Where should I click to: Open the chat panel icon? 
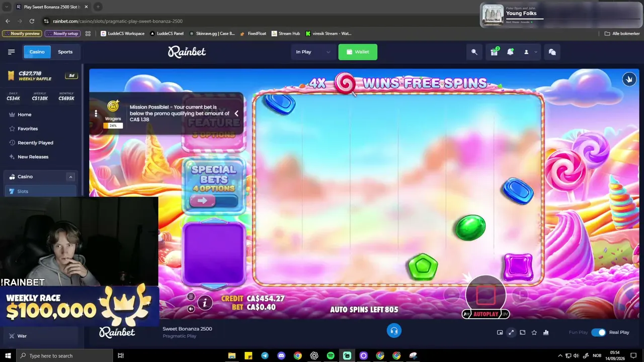552,52
